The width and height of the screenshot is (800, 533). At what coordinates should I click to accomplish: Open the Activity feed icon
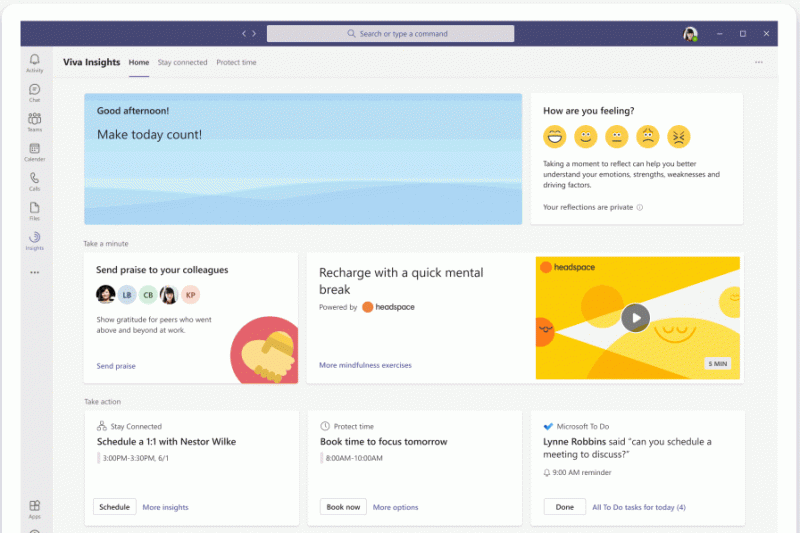click(35, 62)
